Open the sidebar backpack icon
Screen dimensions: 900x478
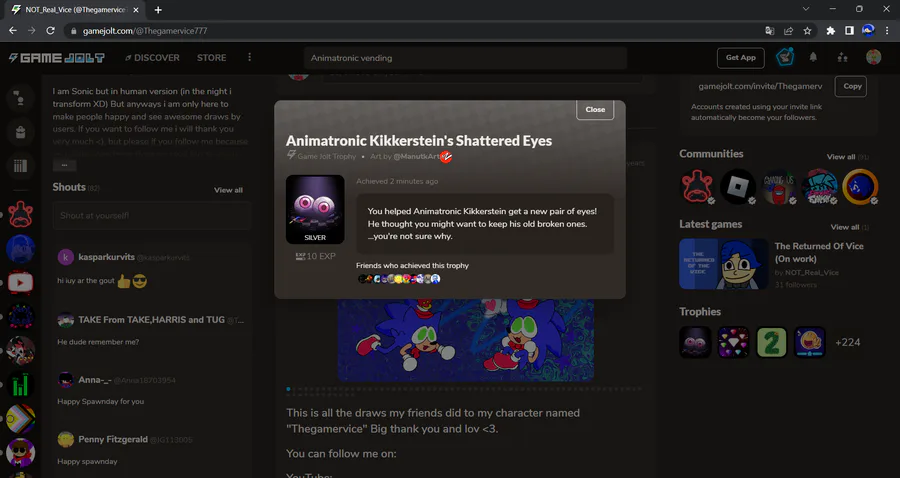point(20,132)
